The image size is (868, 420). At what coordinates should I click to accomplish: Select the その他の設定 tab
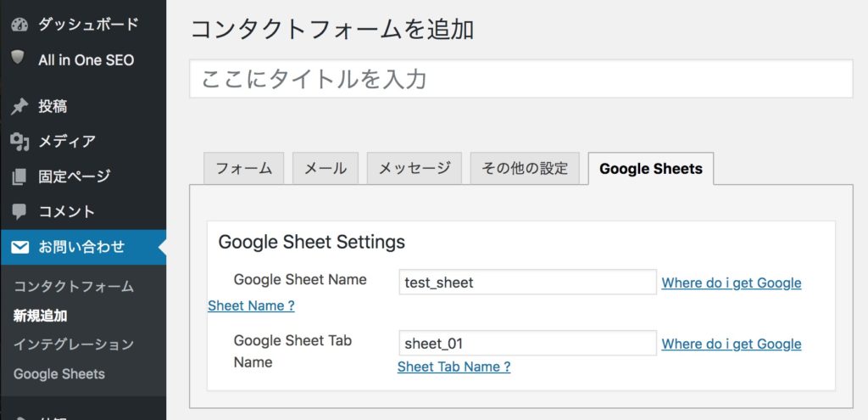(x=525, y=168)
